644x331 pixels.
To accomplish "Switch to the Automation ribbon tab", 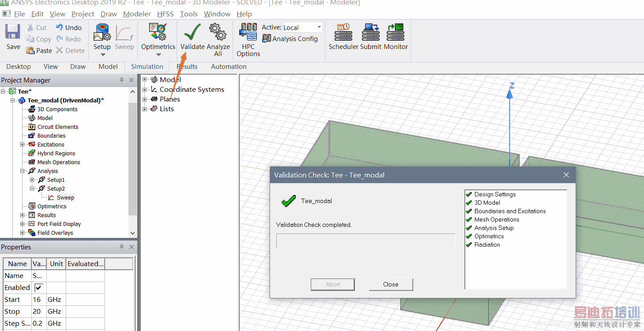I will click(x=229, y=67).
